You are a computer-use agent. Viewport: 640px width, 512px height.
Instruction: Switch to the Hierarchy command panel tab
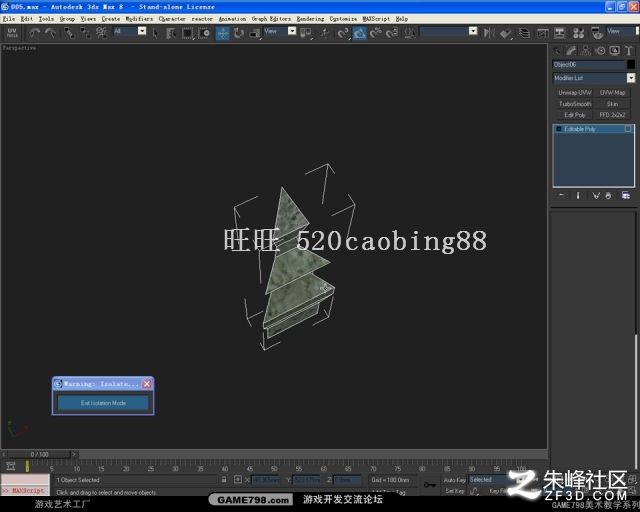click(x=586, y=51)
